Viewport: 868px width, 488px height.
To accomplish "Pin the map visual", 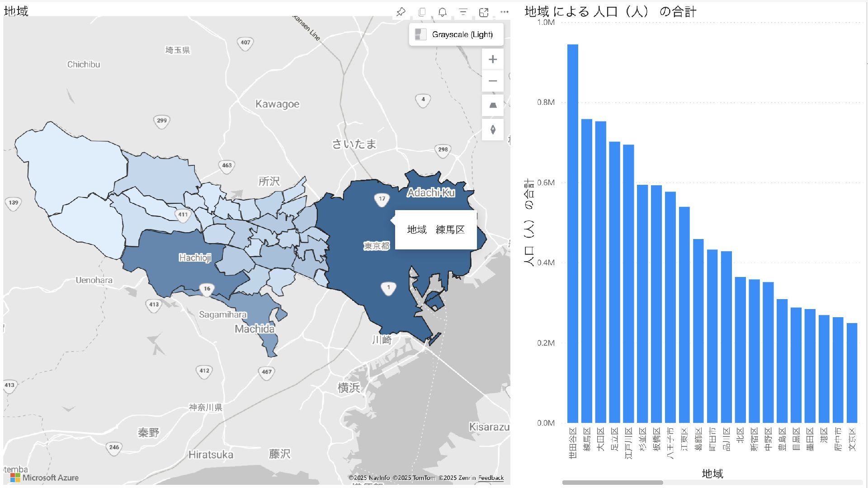I will [401, 12].
